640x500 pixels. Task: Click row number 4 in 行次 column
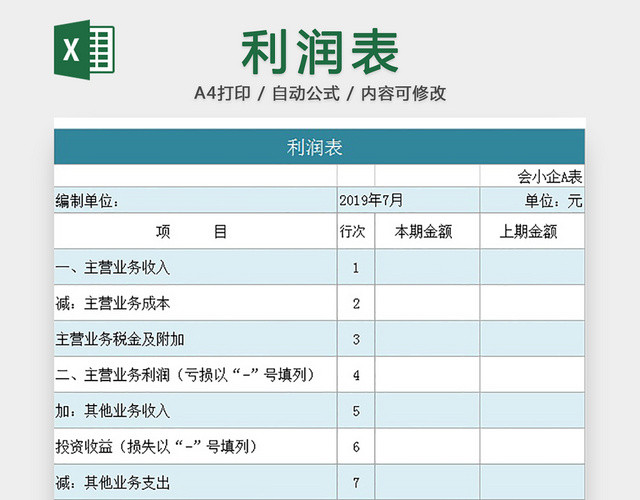[356, 375]
